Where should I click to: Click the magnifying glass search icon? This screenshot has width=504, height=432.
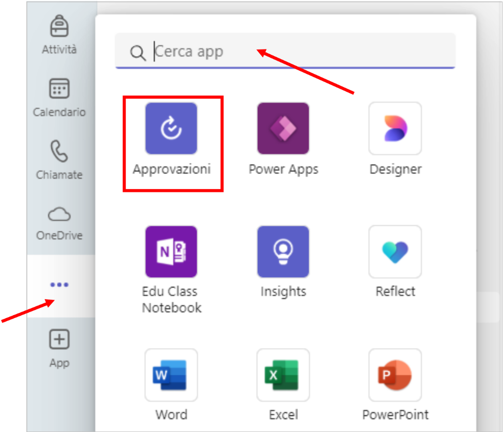click(x=138, y=53)
